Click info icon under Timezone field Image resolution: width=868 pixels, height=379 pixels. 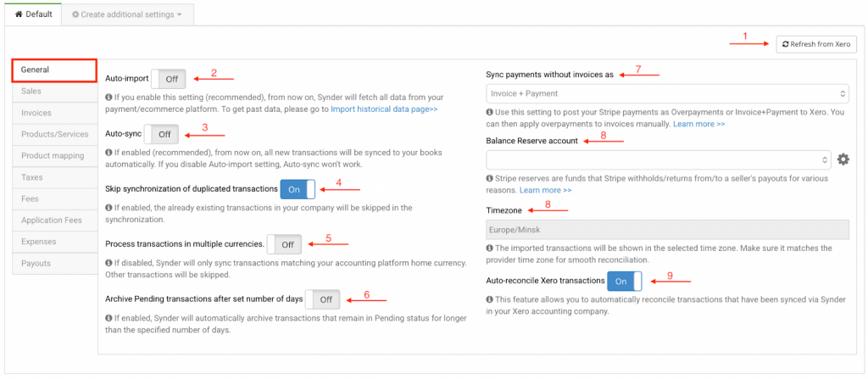click(x=490, y=248)
